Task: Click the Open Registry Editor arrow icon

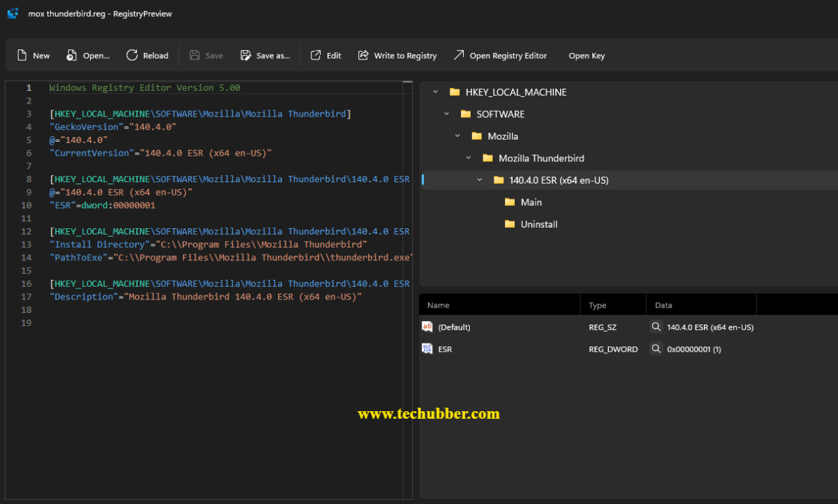Action: [459, 55]
